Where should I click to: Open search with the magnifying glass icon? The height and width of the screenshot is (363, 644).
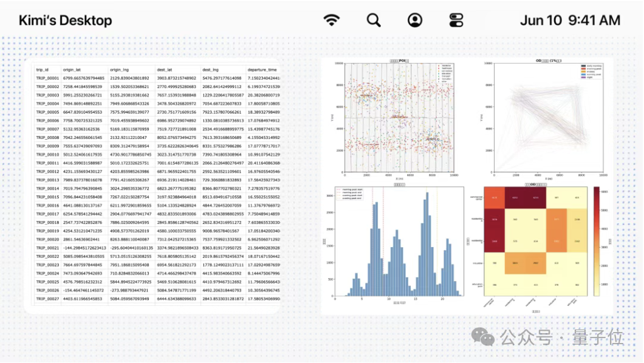(x=374, y=20)
